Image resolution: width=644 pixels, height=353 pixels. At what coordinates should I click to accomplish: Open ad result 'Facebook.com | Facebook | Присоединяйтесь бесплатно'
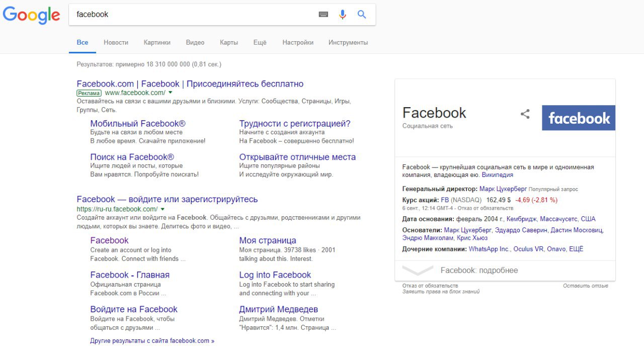[190, 84]
